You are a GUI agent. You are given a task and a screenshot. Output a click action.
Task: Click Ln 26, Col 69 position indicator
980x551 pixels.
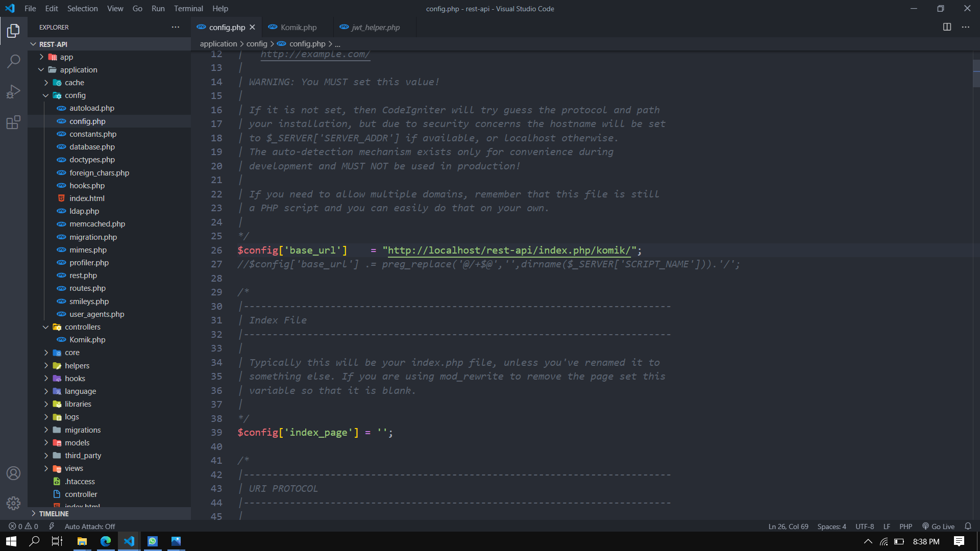(788, 526)
